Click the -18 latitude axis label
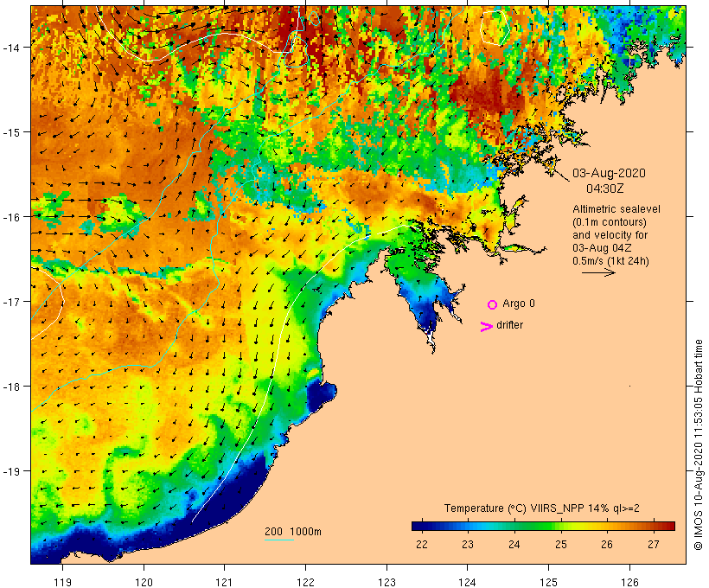Image resolution: width=709 pixels, height=588 pixels. (x=10, y=387)
